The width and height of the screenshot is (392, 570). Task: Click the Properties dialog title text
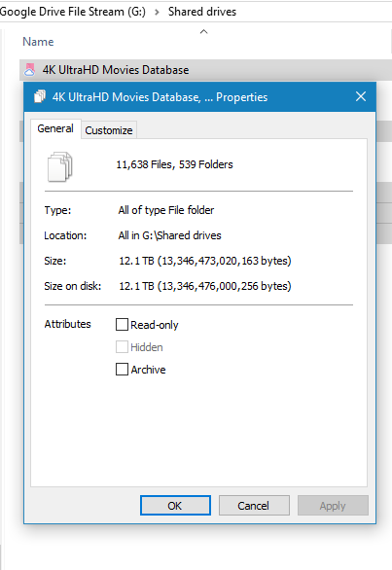[x=160, y=97]
